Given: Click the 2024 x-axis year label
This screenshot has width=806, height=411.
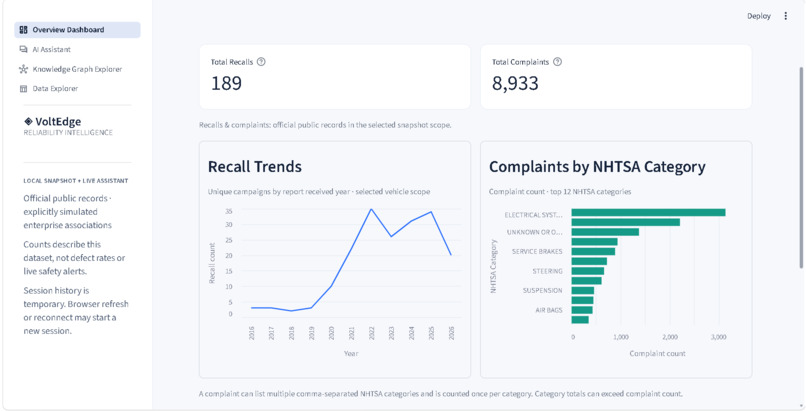Looking at the screenshot, I should tap(411, 334).
